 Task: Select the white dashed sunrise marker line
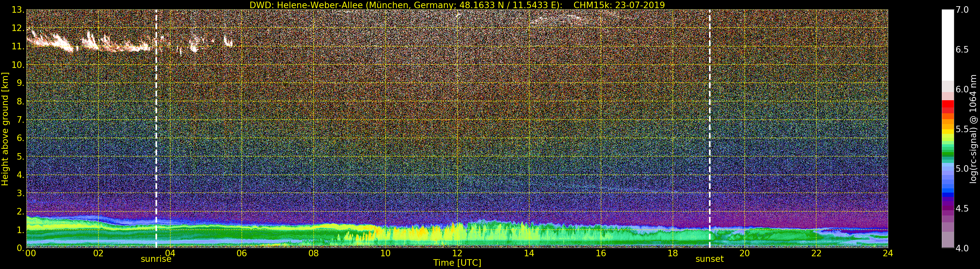point(156,129)
